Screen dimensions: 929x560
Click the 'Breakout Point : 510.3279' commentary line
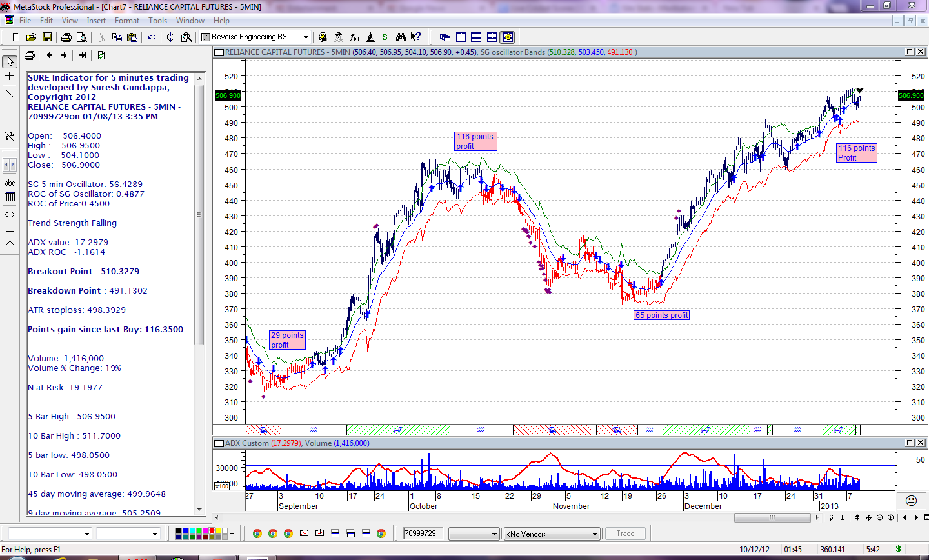84,272
